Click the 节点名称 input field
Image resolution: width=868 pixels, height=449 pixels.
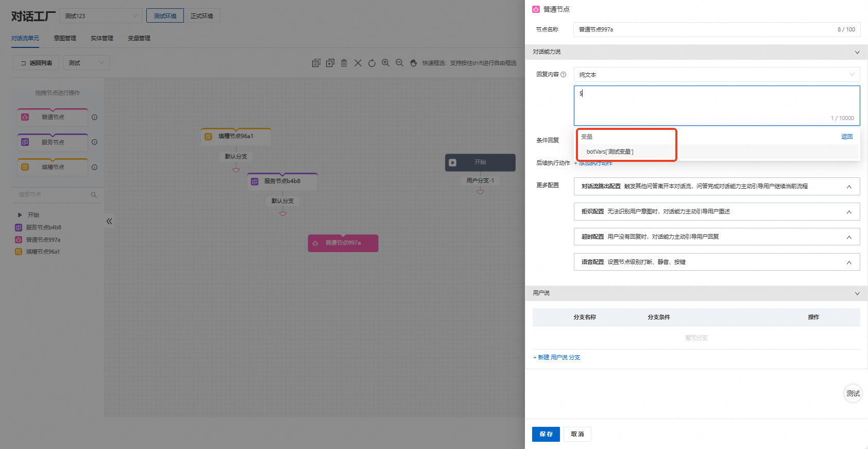(x=717, y=29)
